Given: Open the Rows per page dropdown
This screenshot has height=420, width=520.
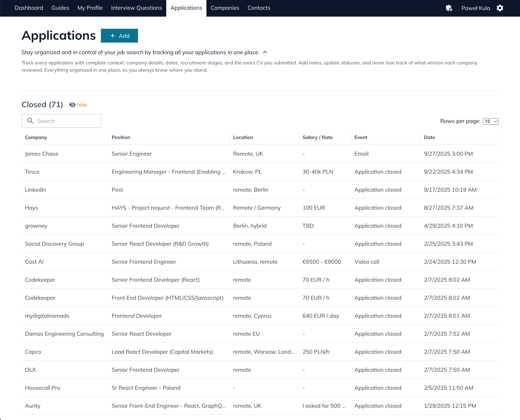Looking at the screenshot, I should (491, 121).
